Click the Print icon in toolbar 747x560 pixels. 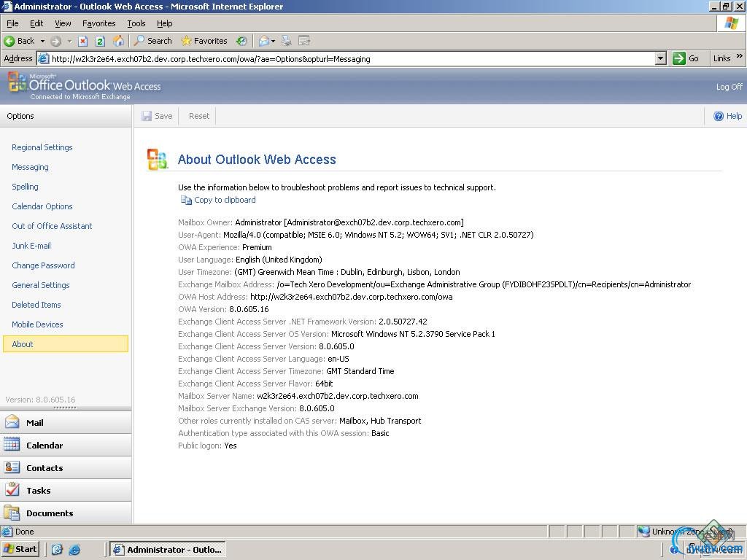(286, 41)
